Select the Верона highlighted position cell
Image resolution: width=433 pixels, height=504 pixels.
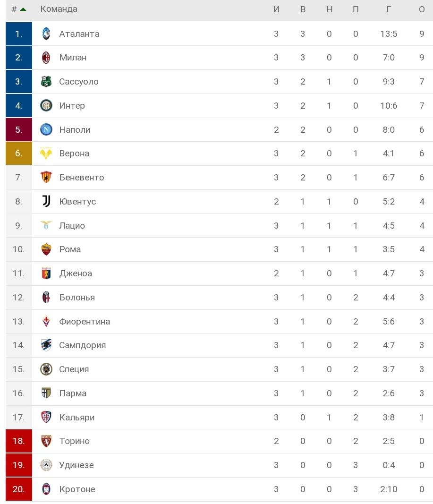click(x=18, y=154)
